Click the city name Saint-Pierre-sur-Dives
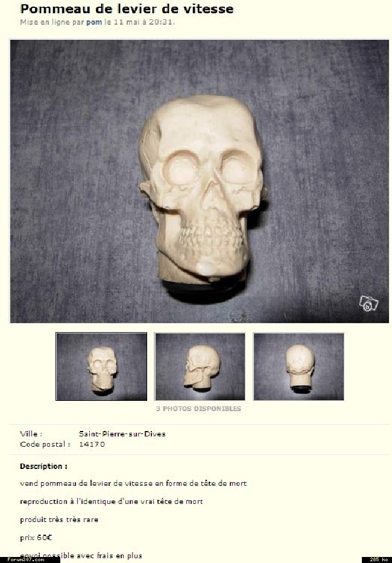The image size is (392, 563). (x=122, y=434)
